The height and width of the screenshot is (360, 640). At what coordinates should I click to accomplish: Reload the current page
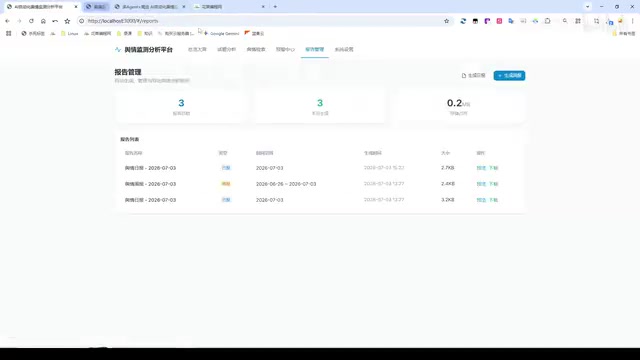31,21
